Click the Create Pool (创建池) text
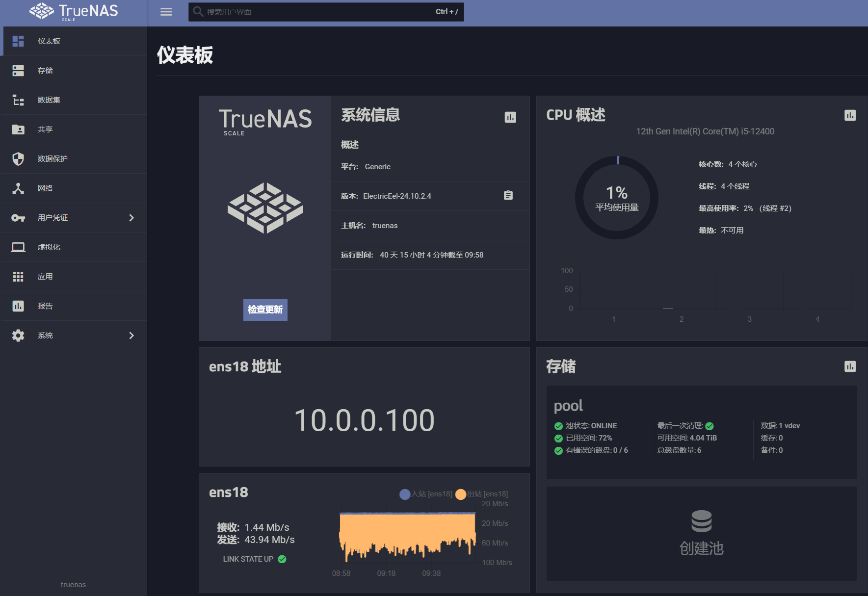The height and width of the screenshot is (596, 868). click(701, 548)
